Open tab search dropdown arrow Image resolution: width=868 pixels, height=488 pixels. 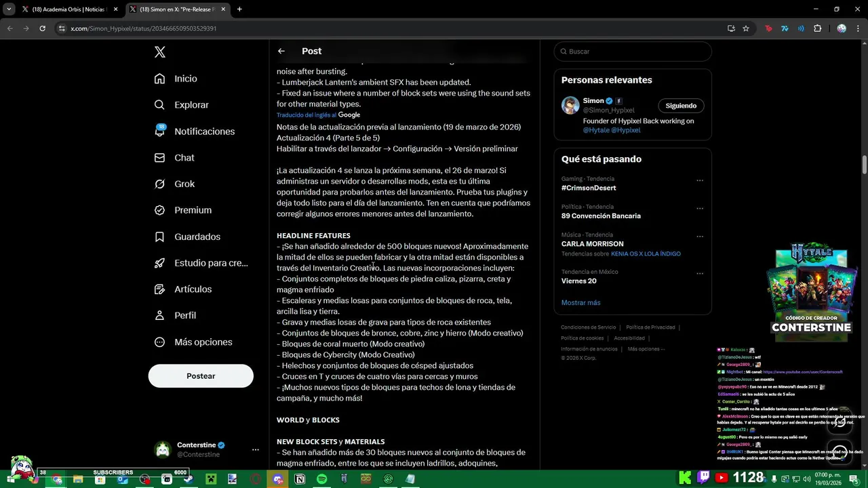click(8, 9)
